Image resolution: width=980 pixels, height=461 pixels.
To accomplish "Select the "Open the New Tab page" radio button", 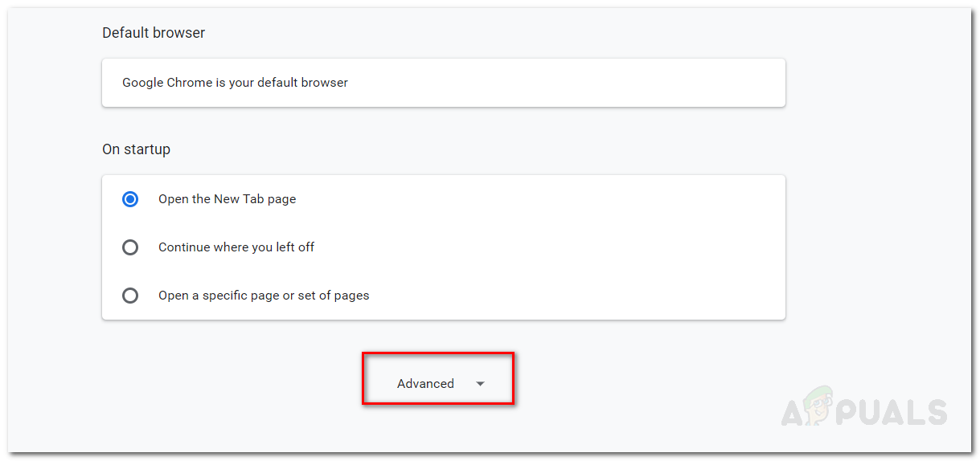I will tap(130, 199).
